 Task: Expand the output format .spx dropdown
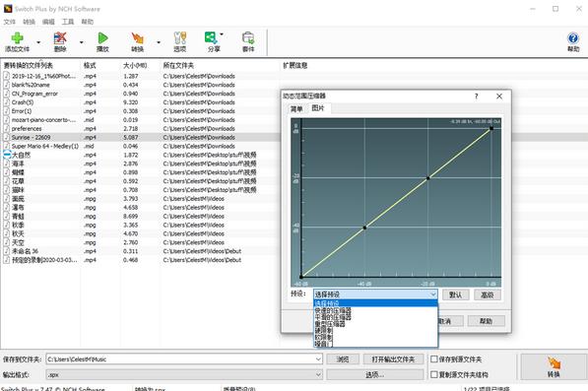click(x=318, y=374)
